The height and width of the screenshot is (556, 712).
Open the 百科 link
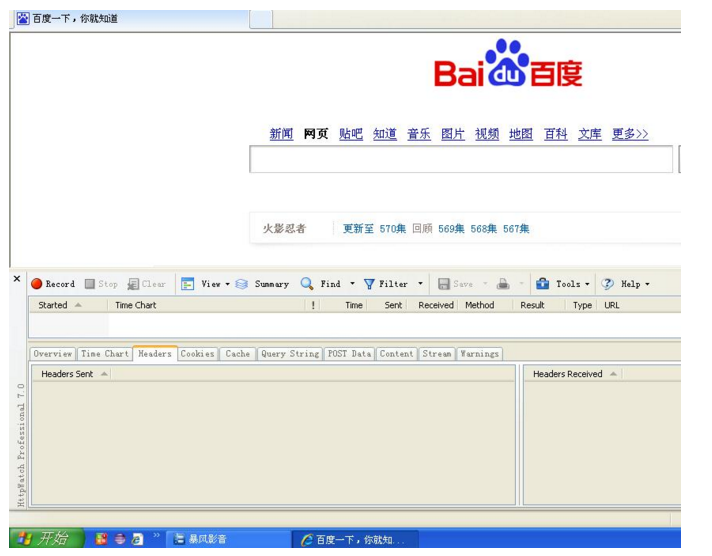tap(555, 134)
